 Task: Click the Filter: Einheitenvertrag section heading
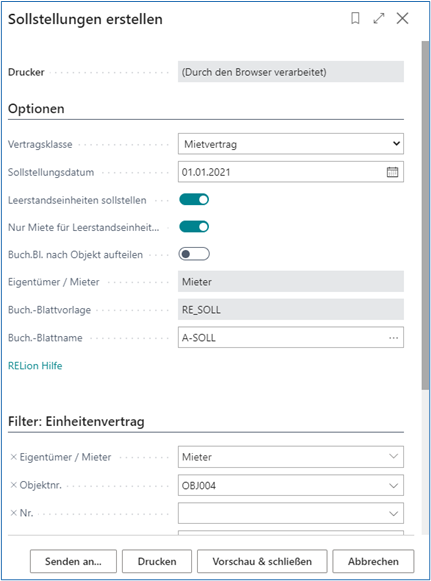coord(76,422)
